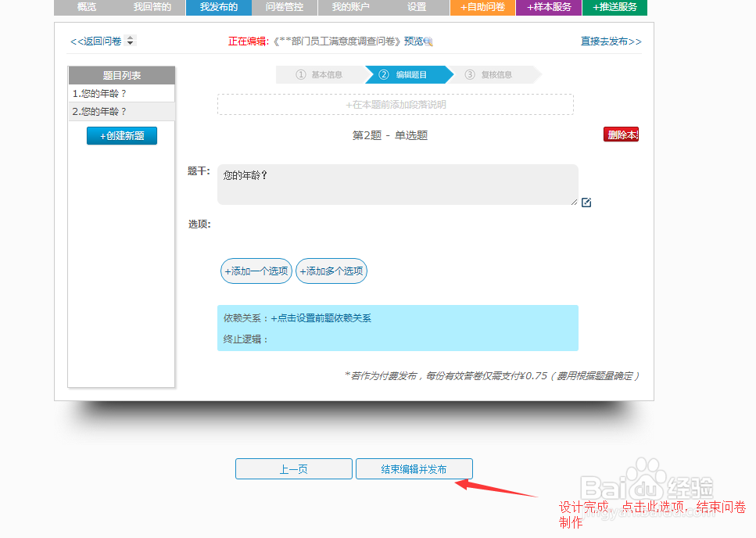Click the red 删除本题 delete button

621,134
